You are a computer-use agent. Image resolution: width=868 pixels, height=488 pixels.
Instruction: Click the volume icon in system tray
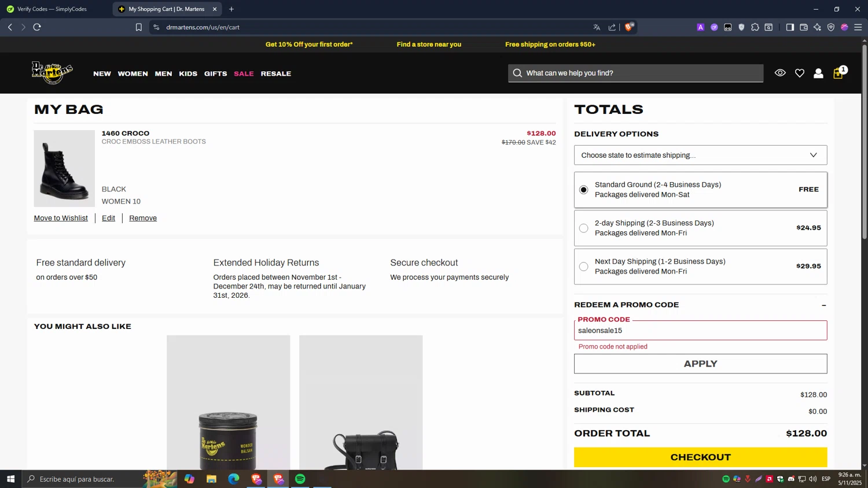point(812,479)
